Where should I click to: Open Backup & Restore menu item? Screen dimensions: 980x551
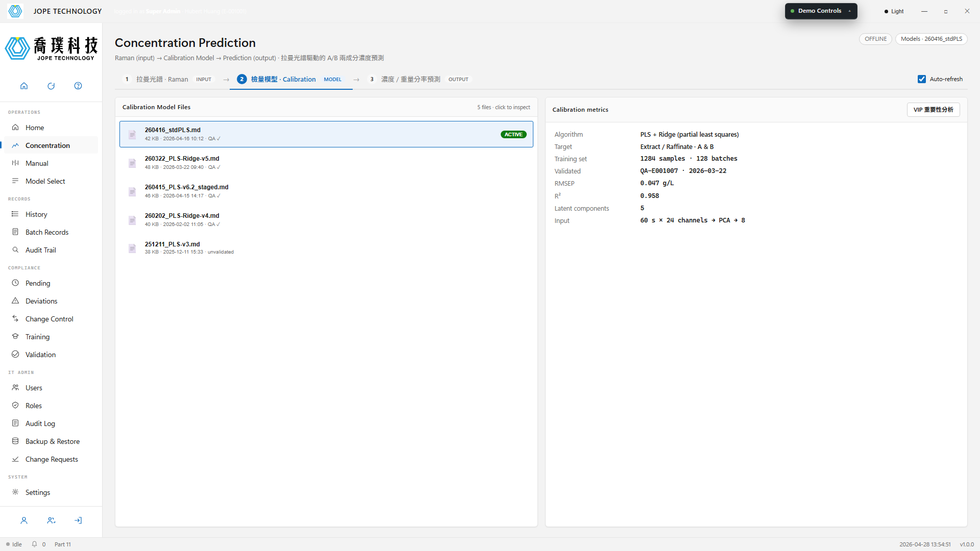click(51, 441)
